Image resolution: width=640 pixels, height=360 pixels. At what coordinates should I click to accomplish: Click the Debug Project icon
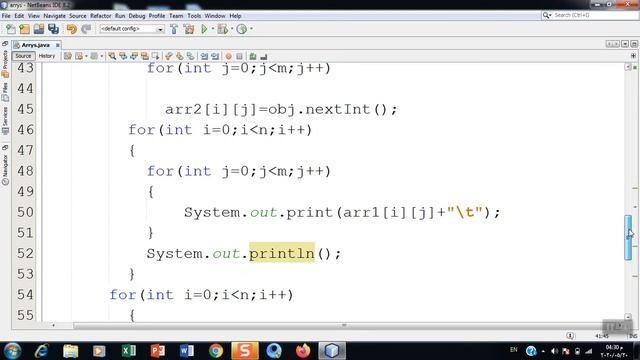(223, 29)
